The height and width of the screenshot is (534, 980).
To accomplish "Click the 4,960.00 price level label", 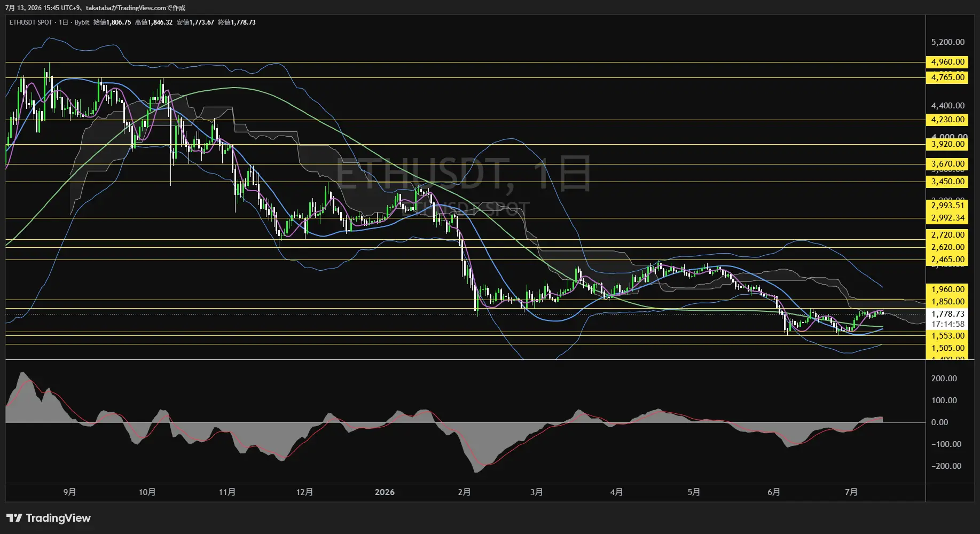I will coord(947,62).
